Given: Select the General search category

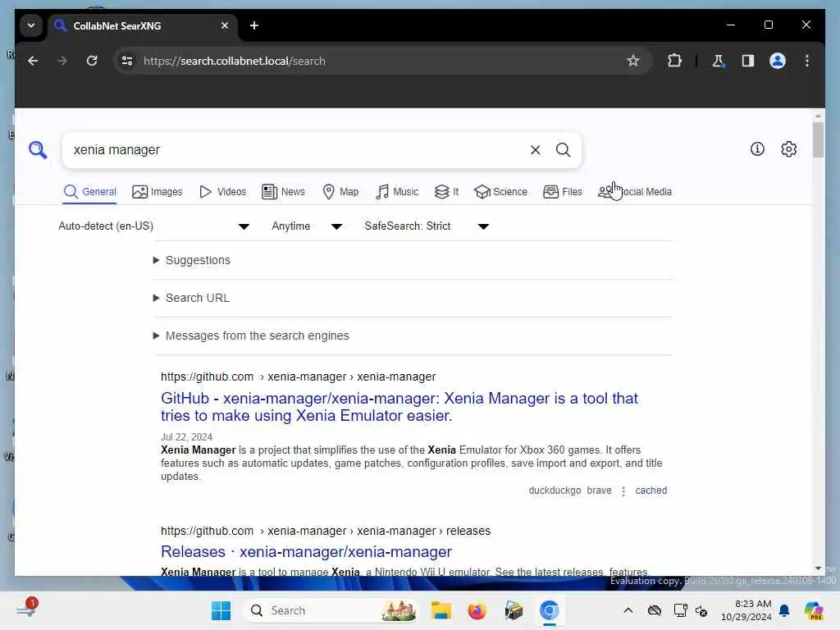Looking at the screenshot, I should (90, 192).
